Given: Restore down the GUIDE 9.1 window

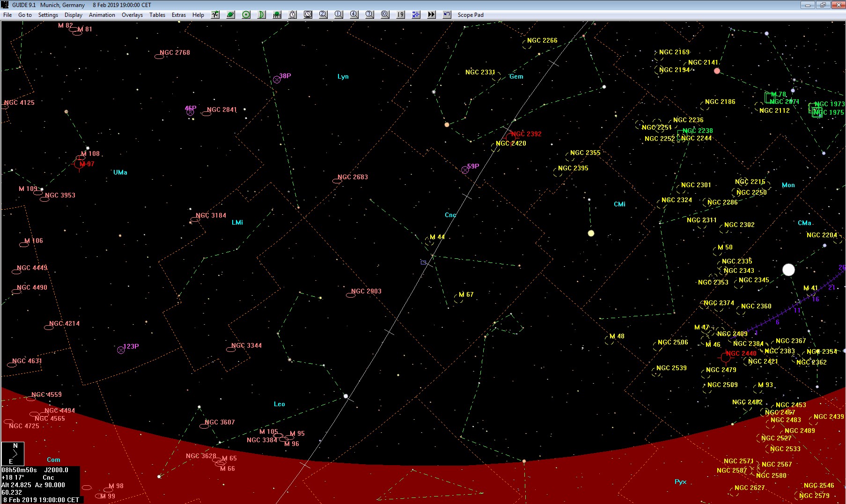Looking at the screenshot, I should [x=823, y=5].
